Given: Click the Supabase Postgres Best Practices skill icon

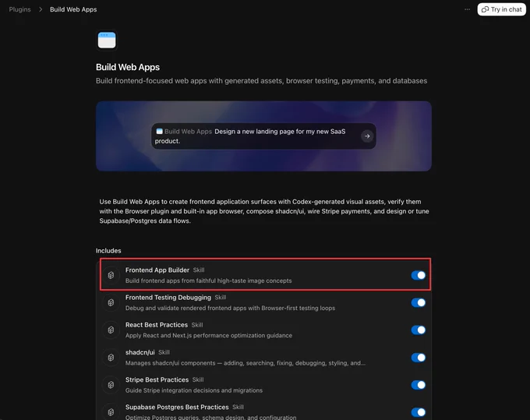Looking at the screenshot, I should (111, 412).
